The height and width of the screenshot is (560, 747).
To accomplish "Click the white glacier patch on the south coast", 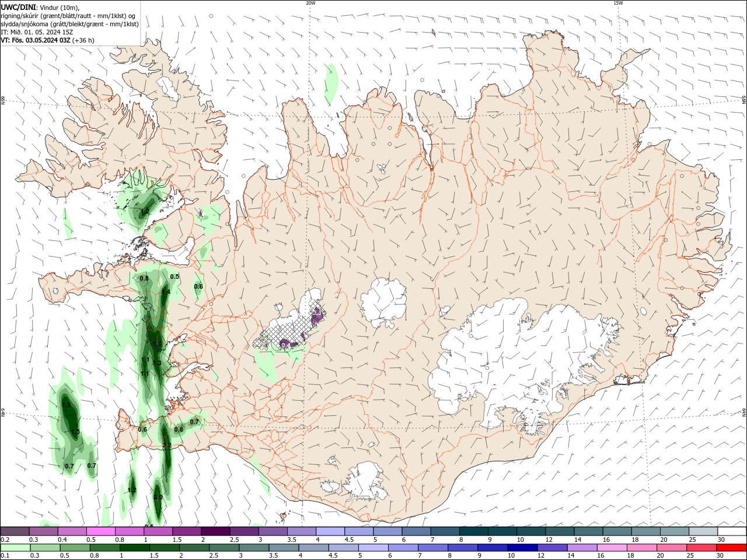I will pyautogui.click(x=365, y=481).
